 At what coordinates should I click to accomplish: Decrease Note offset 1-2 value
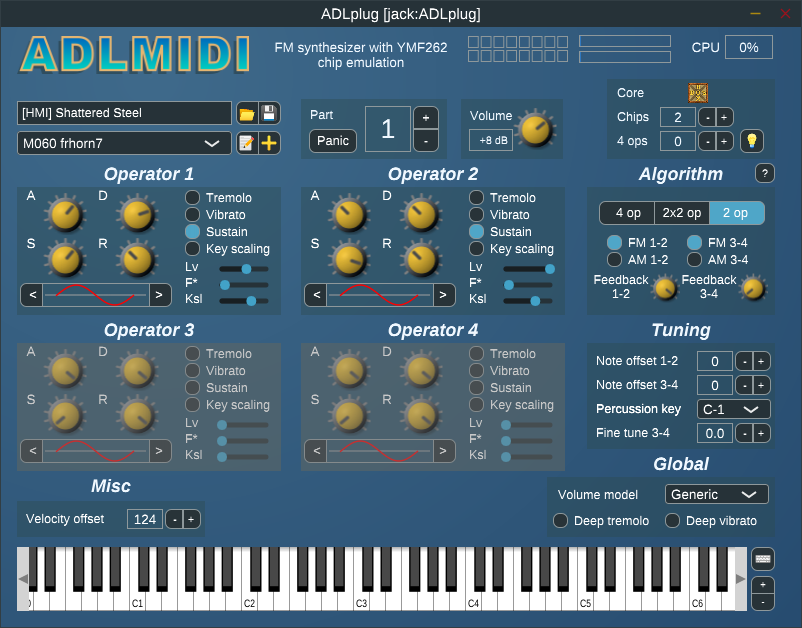[x=744, y=362]
